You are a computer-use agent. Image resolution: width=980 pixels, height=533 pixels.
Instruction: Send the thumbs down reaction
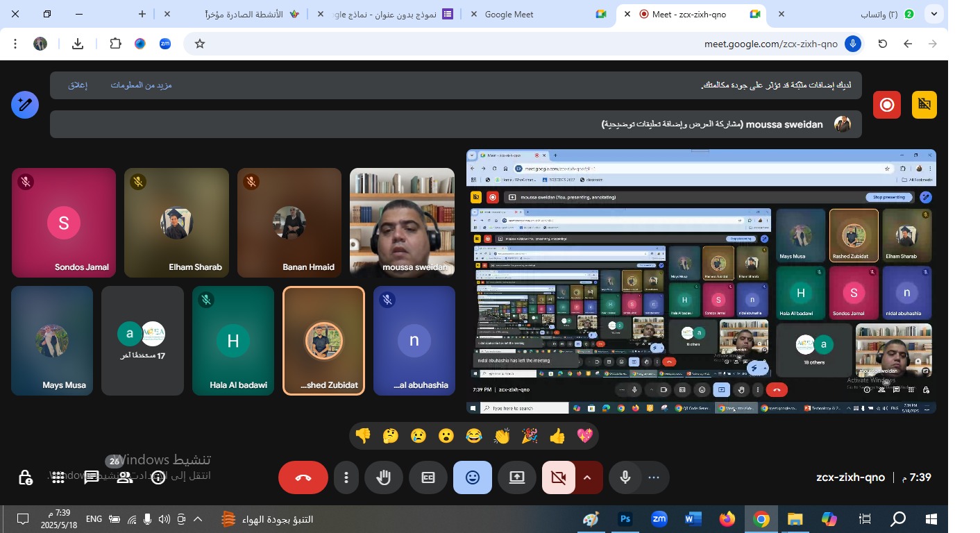363,436
